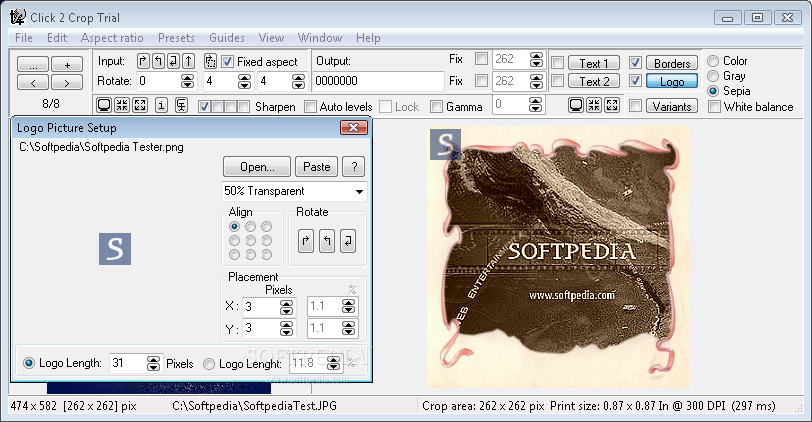Open the Presets menu
Screen dimensions: 812x422
pos(176,38)
